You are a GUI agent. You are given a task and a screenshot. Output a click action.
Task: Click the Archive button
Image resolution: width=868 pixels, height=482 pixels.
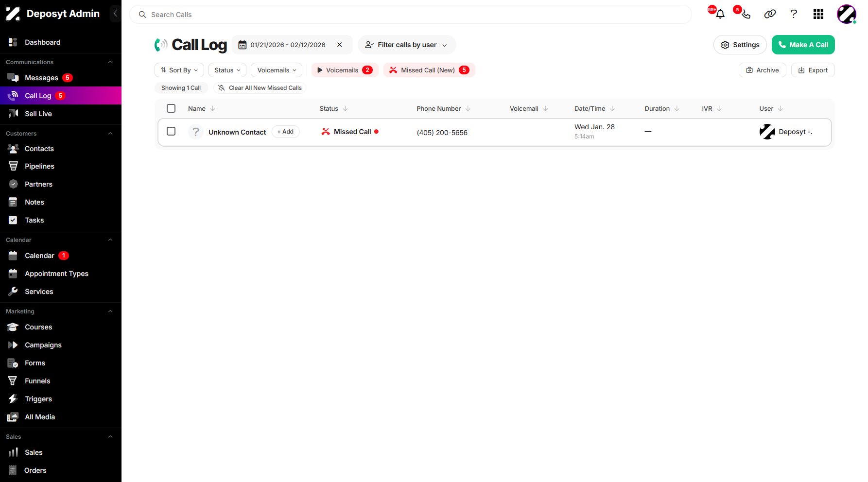pos(763,70)
